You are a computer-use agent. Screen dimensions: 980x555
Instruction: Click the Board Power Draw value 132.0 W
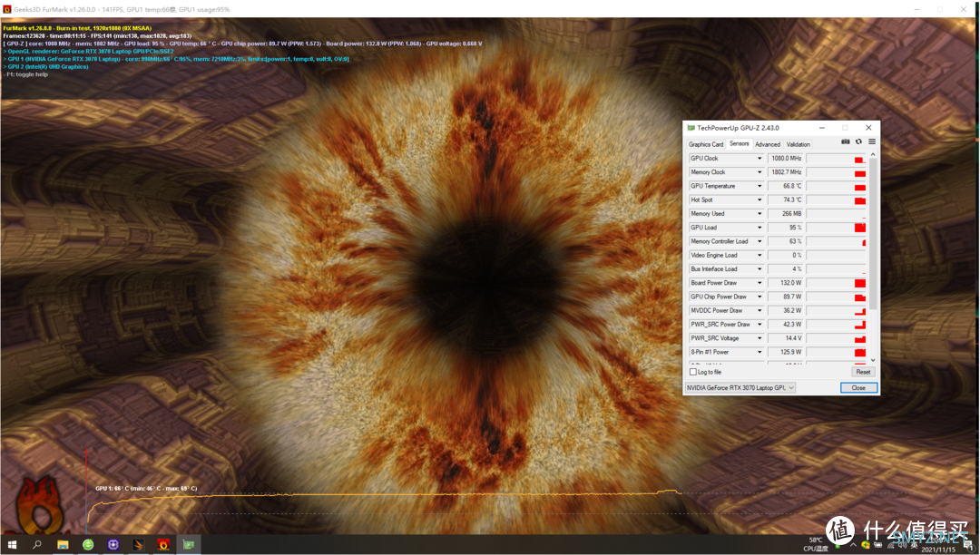click(x=786, y=283)
